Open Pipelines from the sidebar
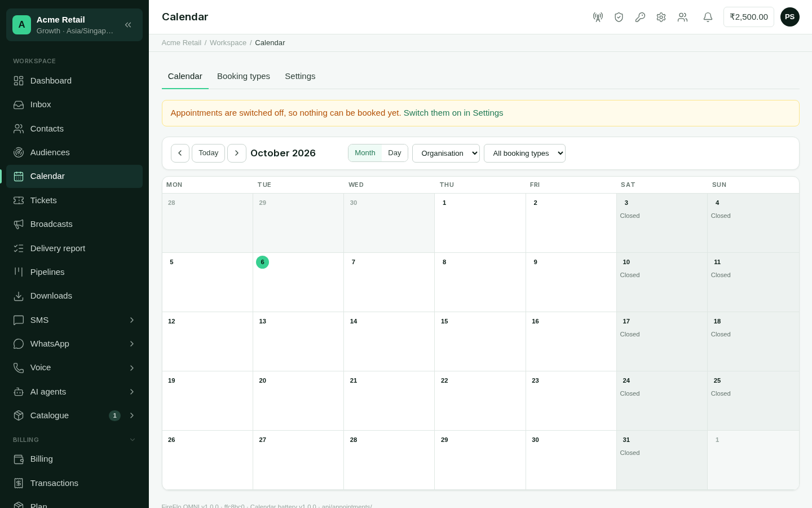Image resolution: width=812 pixels, height=508 pixels. point(74,272)
